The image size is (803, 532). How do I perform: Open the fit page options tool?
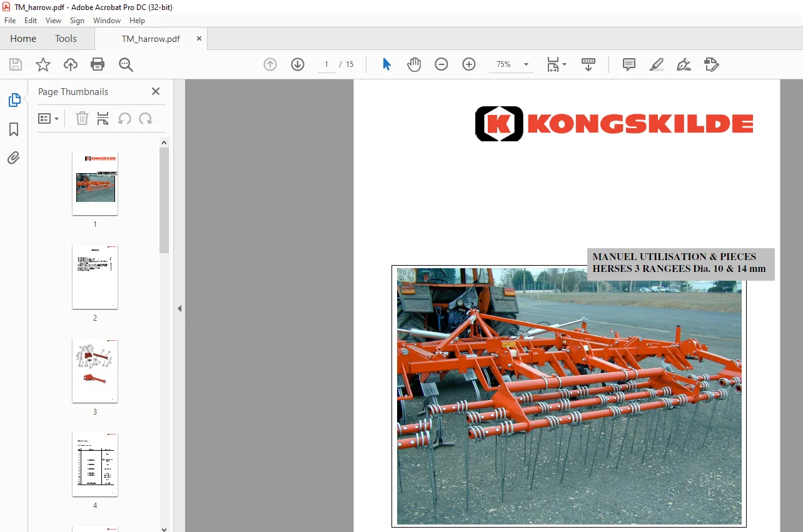[556, 64]
